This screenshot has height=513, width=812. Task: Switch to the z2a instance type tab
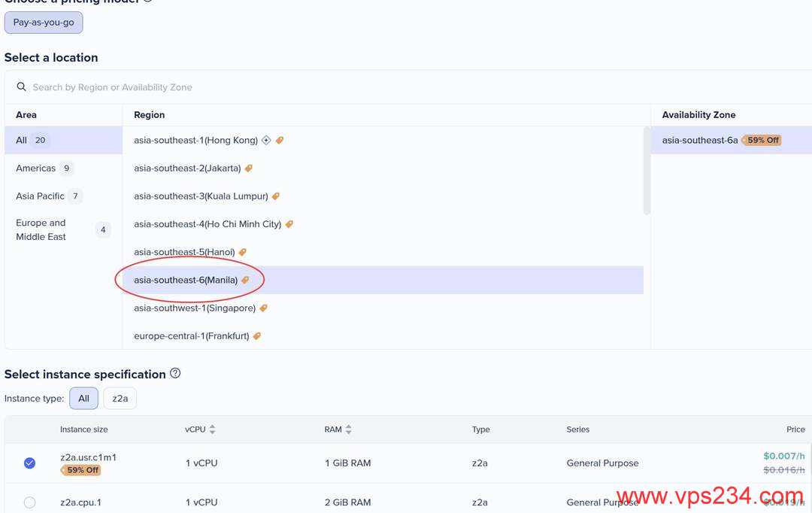[120, 399]
